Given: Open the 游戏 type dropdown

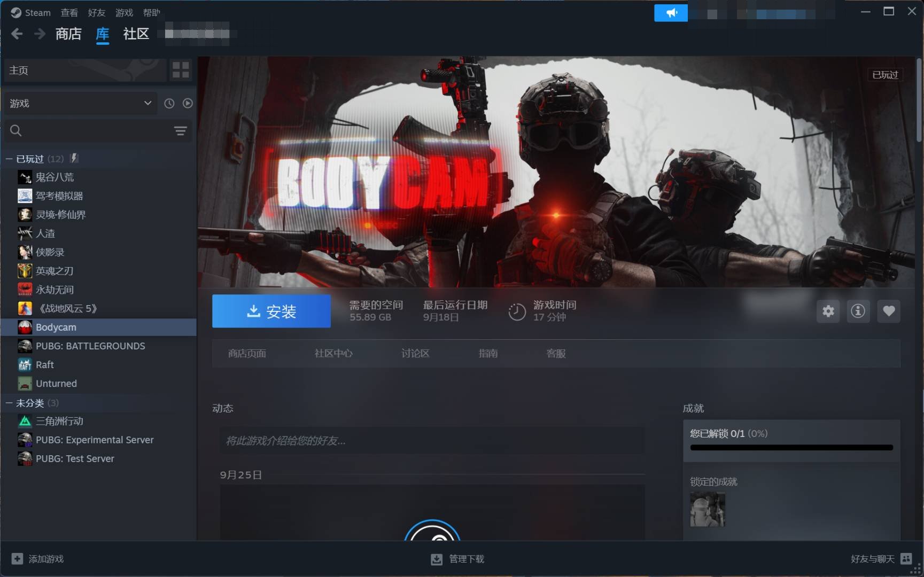Looking at the screenshot, I should click(81, 103).
